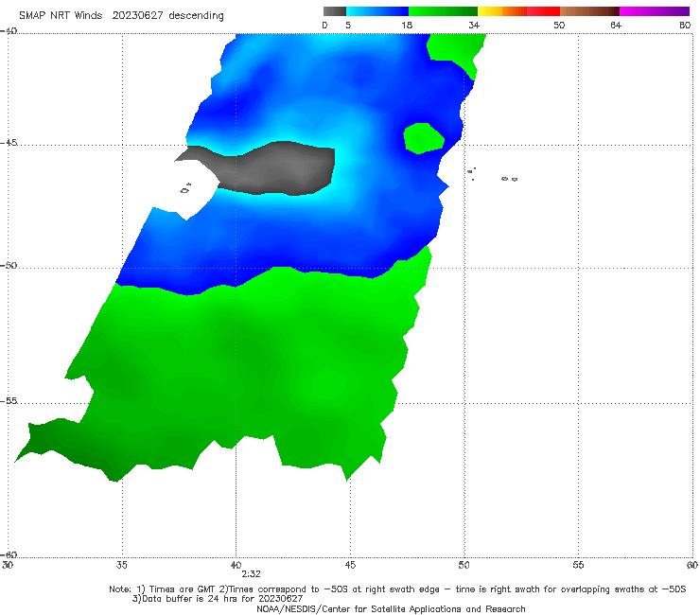Image resolution: width=700 pixels, height=615 pixels.
Task: Click the brown 50-64 color bar segment
Action: tap(589, 11)
